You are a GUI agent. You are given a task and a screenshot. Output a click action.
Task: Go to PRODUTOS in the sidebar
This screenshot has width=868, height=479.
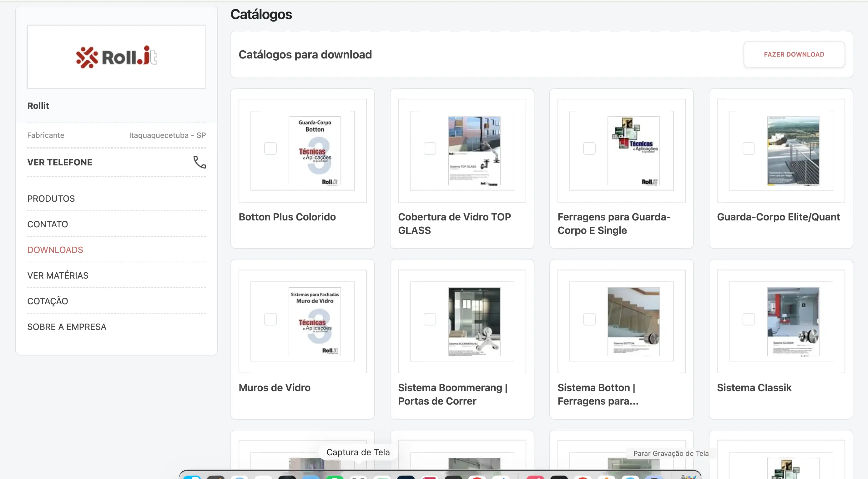pyautogui.click(x=51, y=199)
